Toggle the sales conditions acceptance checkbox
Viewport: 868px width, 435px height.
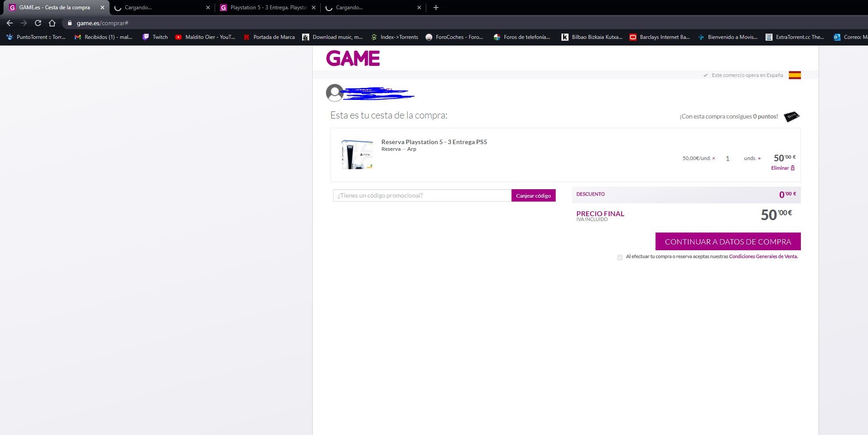(x=620, y=257)
